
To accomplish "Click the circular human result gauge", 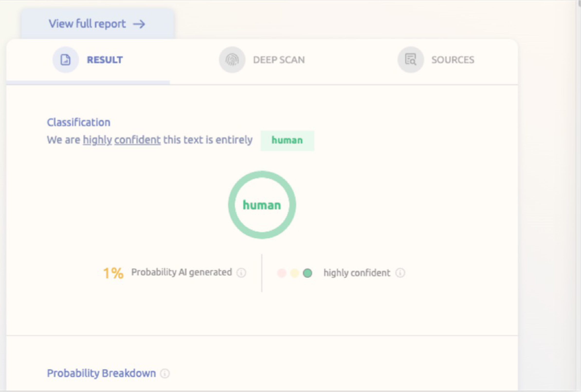I will (262, 205).
